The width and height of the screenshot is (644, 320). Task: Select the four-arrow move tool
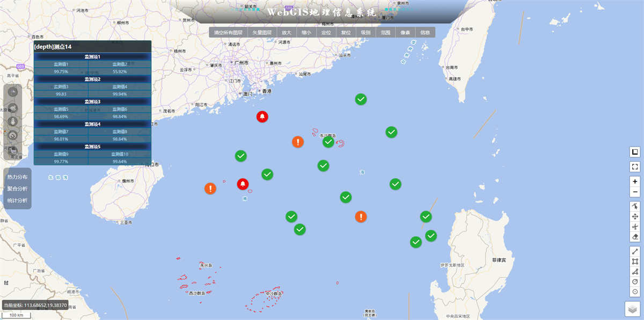[635, 216]
